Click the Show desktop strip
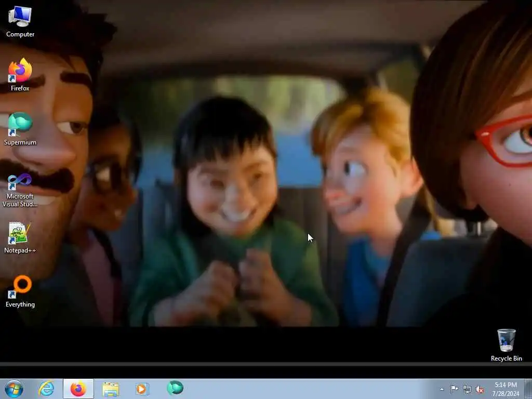The image size is (532, 399). point(528,389)
